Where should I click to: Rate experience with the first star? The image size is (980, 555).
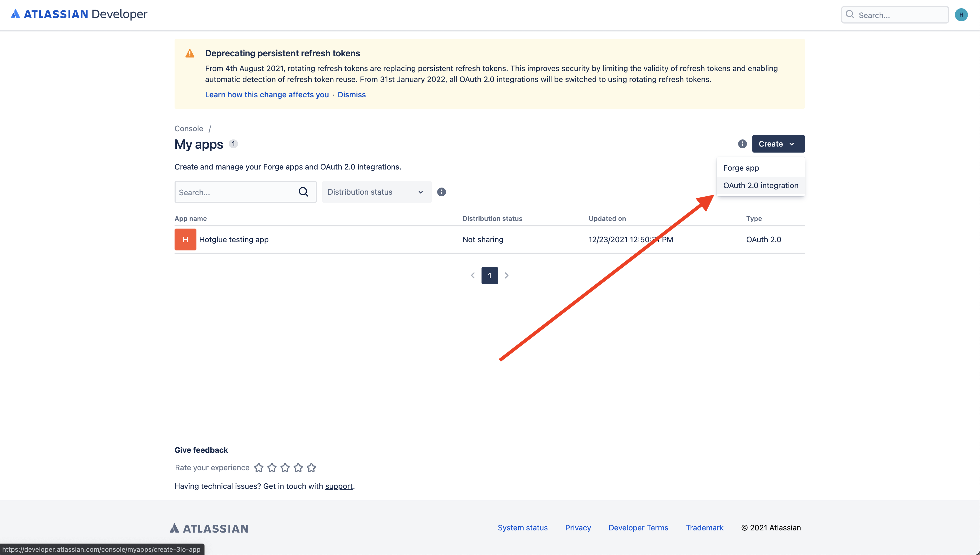[259, 468]
